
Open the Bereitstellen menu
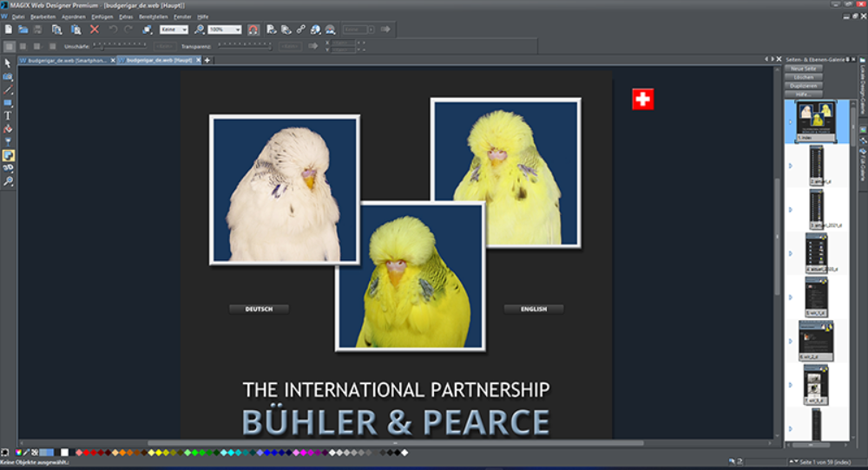[x=154, y=16]
